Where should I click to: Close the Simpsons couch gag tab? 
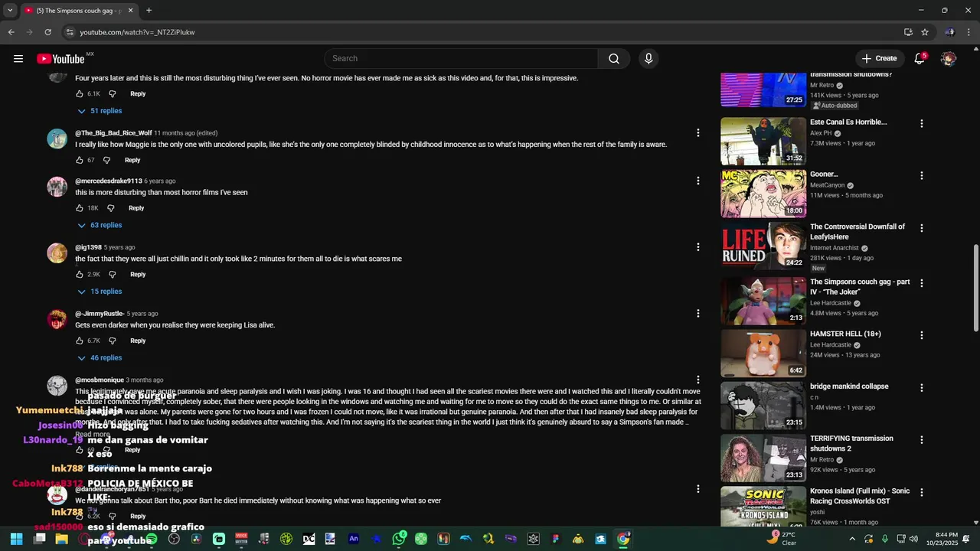click(x=130, y=11)
